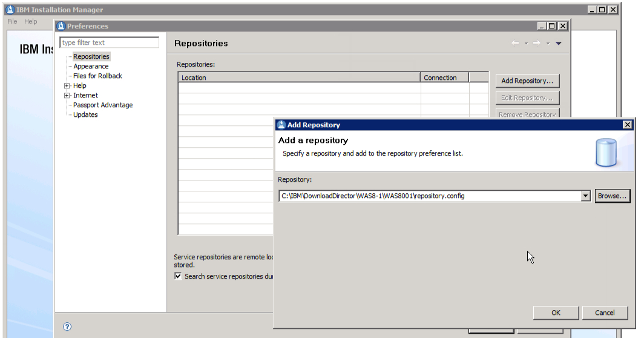
Task: Expand the Internet tree node
Action: [x=67, y=95]
